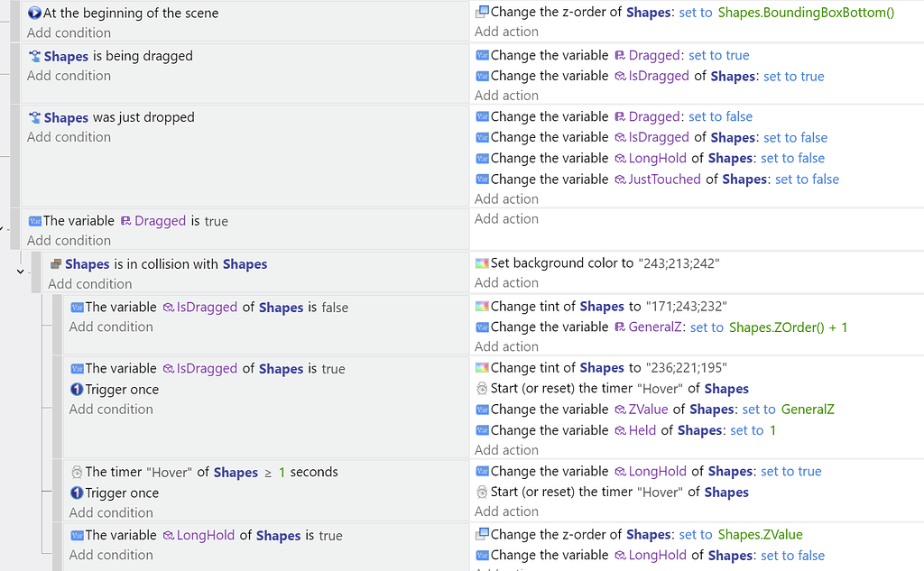This screenshot has height=571, width=924.
Task: Click the z-order icon for the BoundingBoxBottom action
Action: (483, 13)
